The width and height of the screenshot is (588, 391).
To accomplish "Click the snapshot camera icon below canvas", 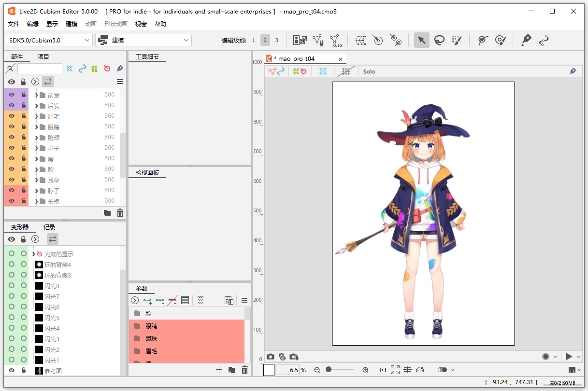I will tap(271, 356).
